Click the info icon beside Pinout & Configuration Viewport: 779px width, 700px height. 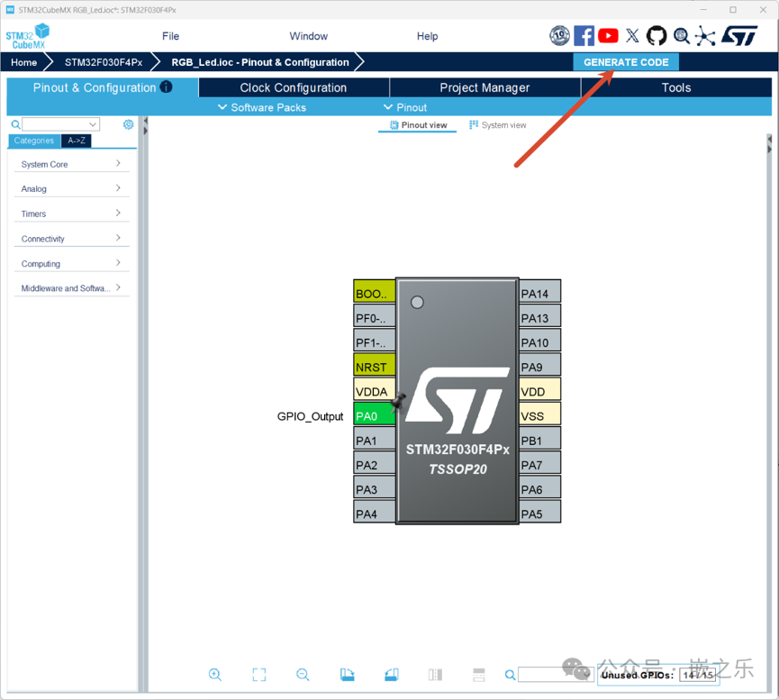tap(166, 87)
